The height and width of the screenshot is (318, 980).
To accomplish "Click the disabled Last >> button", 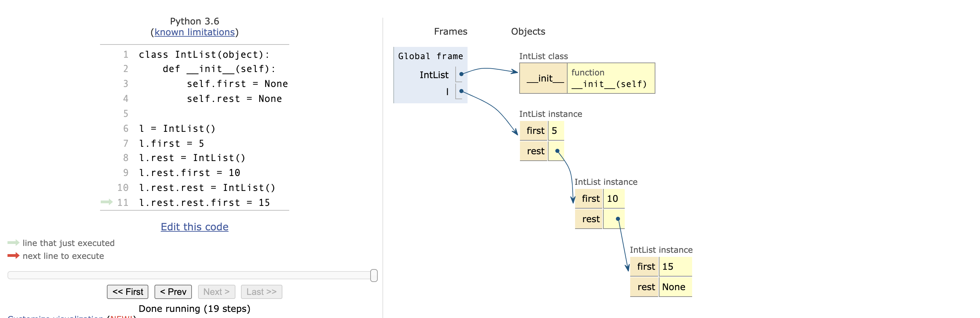I will [261, 292].
